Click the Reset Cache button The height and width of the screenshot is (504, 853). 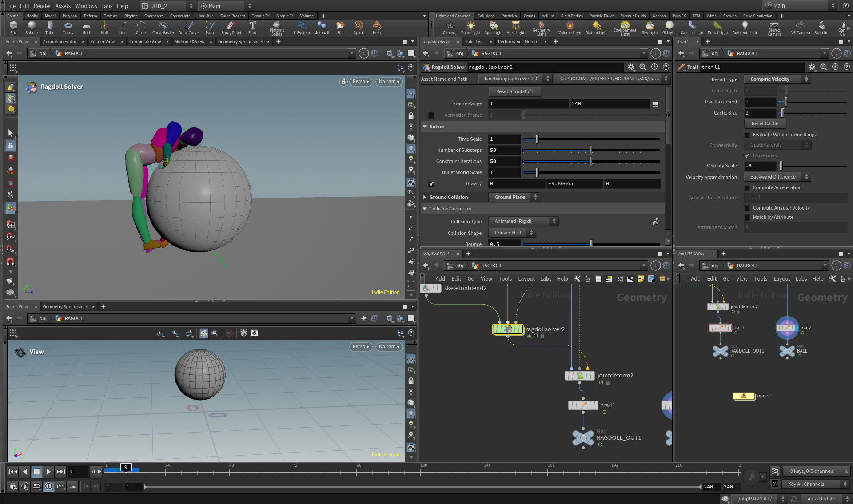765,123
